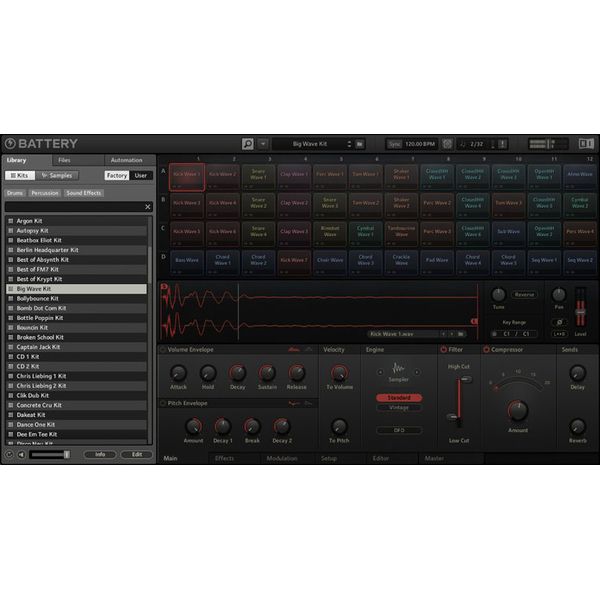The width and height of the screenshot is (600, 600).
Task: Select Chris Liebing 1 Kit
Action: pyautogui.click(x=77, y=376)
